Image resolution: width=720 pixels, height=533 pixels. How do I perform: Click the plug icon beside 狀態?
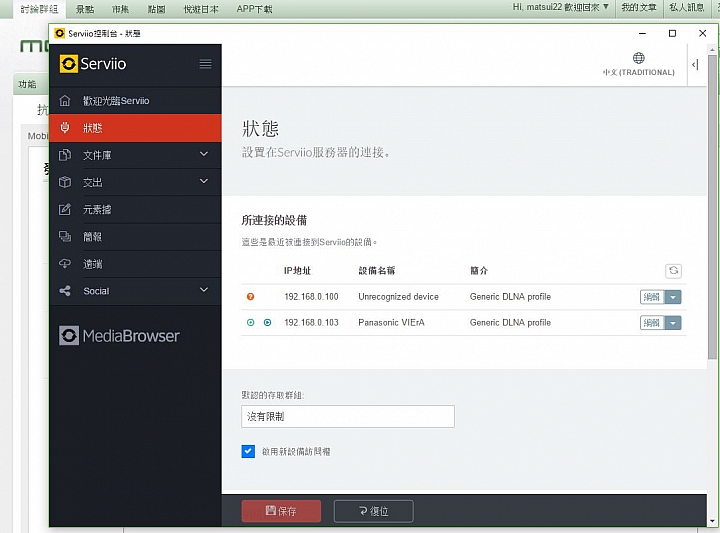point(65,128)
